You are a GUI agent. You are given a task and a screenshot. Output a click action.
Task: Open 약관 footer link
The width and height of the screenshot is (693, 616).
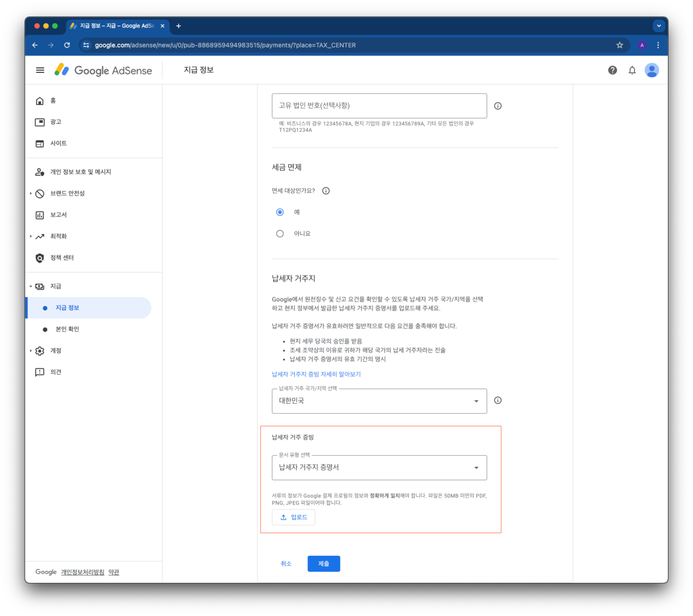point(114,572)
